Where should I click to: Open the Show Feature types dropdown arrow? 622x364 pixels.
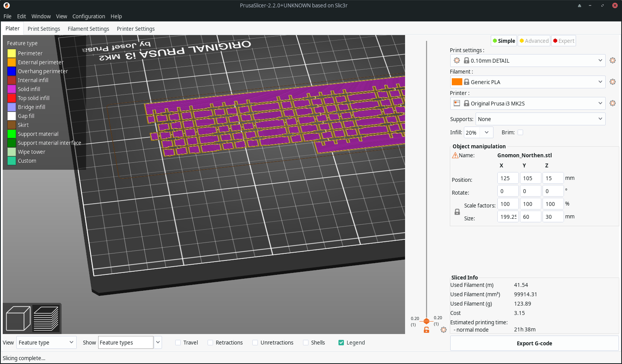click(x=158, y=343)
